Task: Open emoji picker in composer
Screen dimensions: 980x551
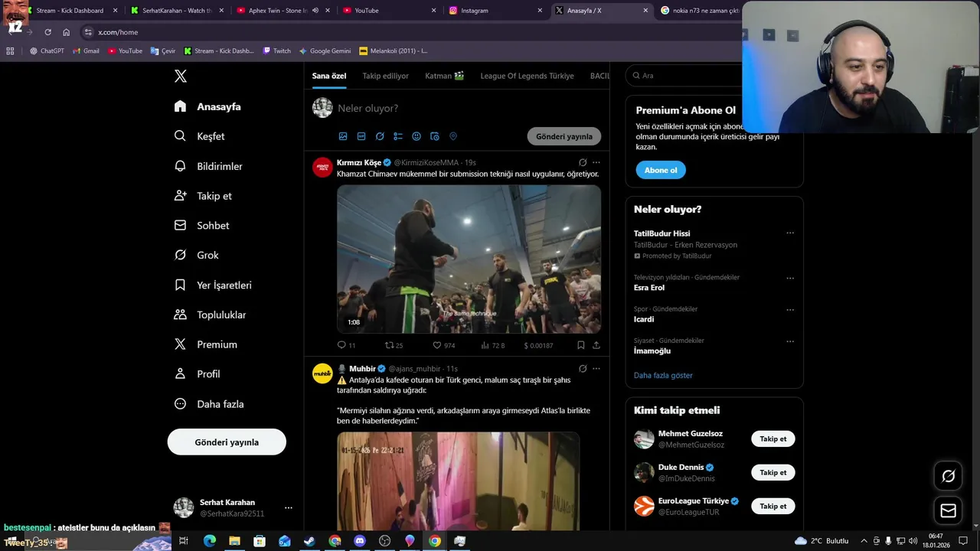Action: pos(416,136)
